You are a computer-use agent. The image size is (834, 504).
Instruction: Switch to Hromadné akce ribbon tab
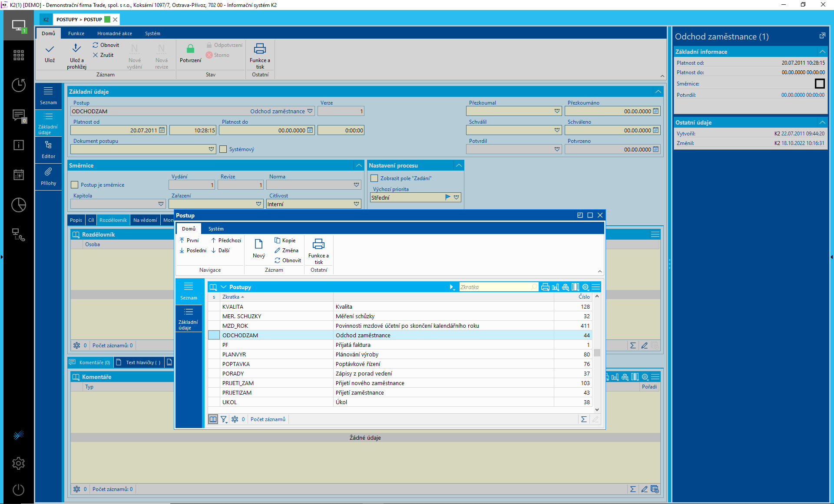[114, 33]
